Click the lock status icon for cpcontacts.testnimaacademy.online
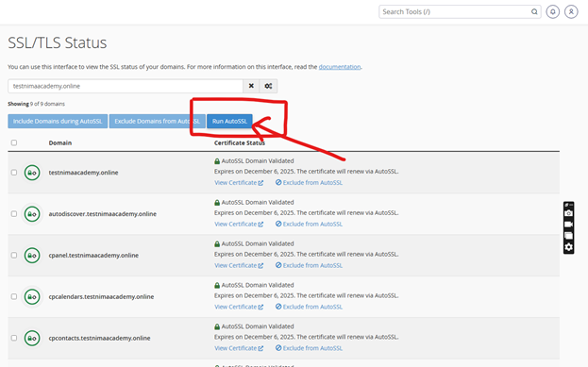 pyautogui.click(x=32, y=338)
